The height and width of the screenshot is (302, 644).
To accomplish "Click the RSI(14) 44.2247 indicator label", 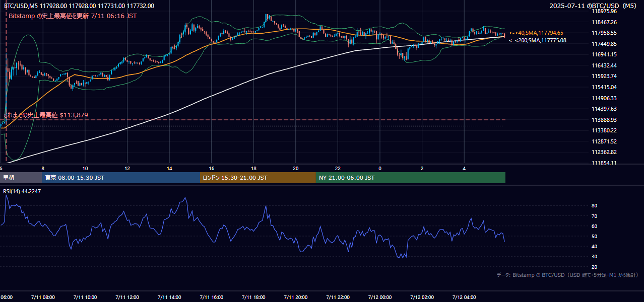I will point(22,191).
